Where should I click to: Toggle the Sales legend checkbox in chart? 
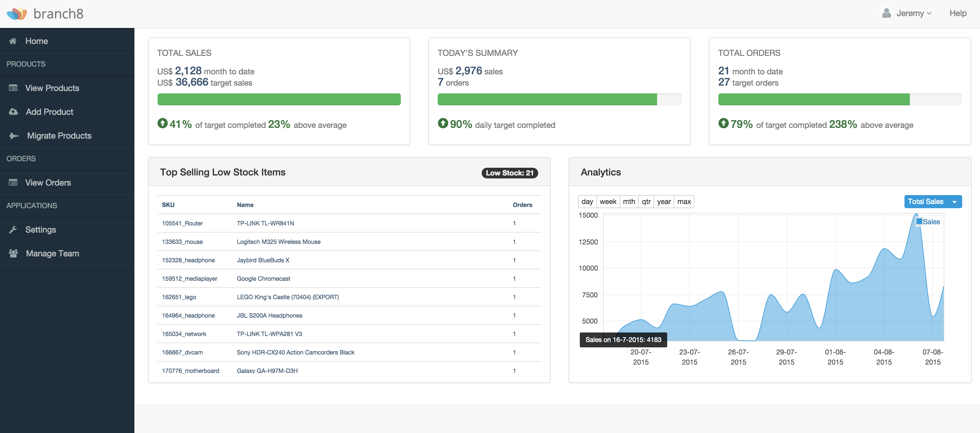[x=919, y=222]
